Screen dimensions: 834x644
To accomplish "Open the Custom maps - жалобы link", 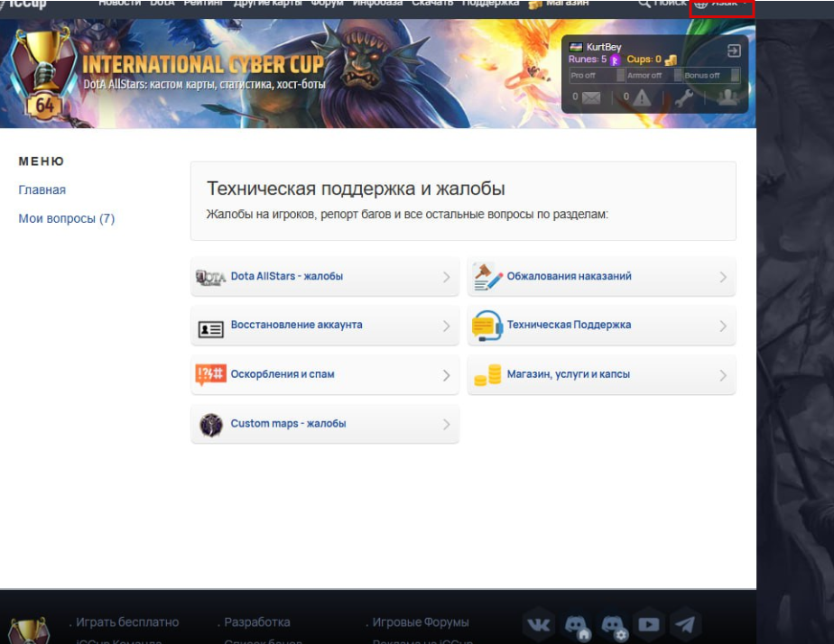I will (288, 424).
